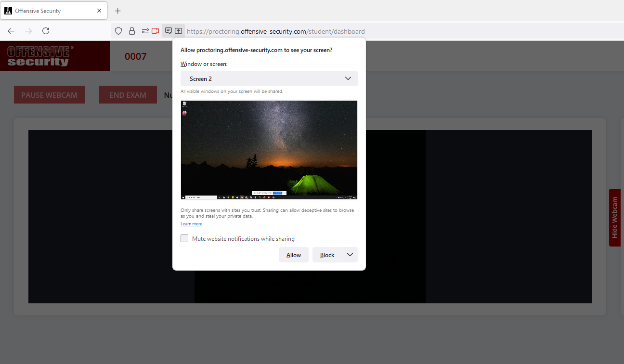Block the screen sharing request
The width and height of the screenshot is (624, 364).
[x=327, y=255]
